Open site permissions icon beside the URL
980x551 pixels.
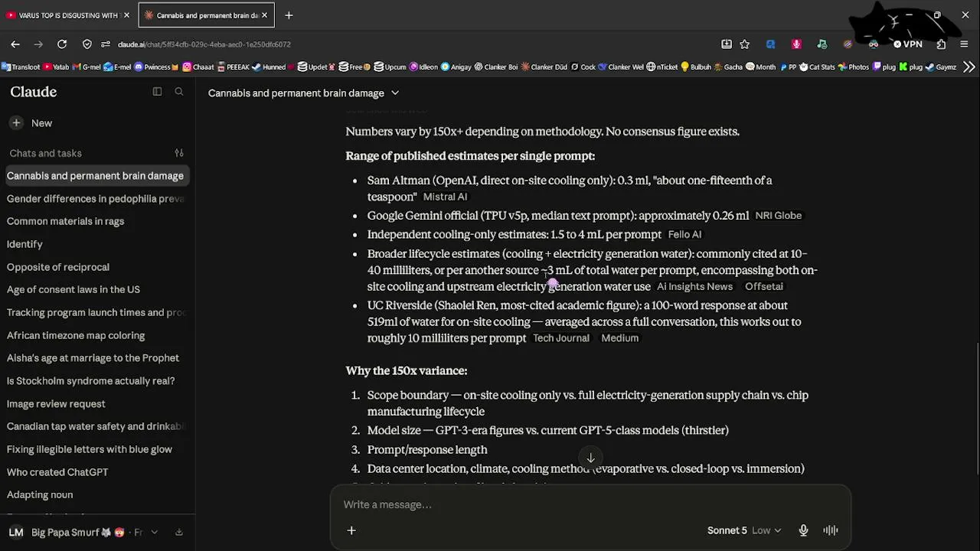click(x=106, y=44)
